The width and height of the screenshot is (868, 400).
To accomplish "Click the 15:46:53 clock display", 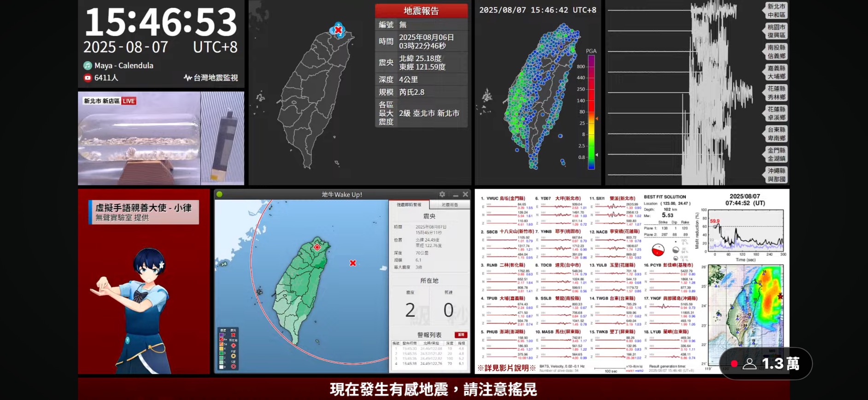I will coord(161,22).
